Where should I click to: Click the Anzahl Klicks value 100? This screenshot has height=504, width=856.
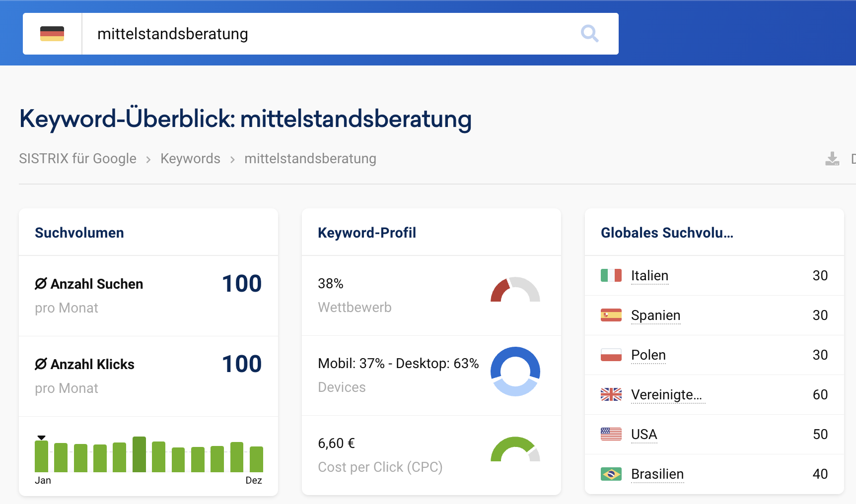pyautogui.click(x=242, y=364)
